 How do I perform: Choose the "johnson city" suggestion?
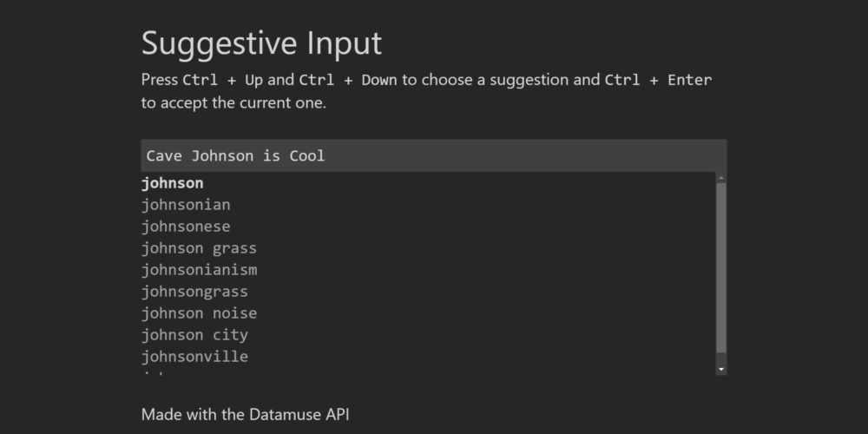[194, 334]
